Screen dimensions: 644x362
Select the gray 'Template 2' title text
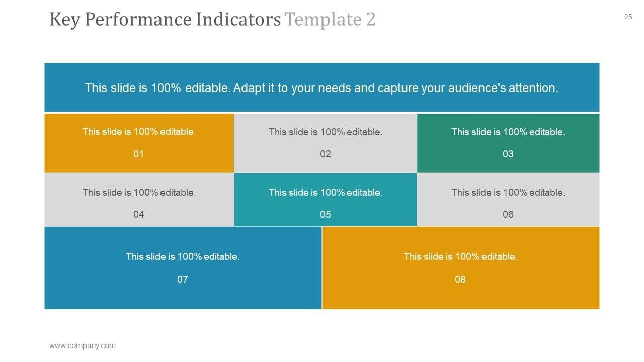tap(330, 20)
